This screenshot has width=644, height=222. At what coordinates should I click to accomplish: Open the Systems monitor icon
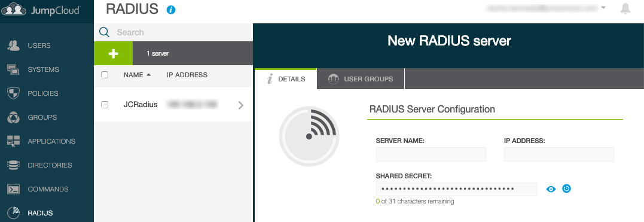tap(14, 69)
